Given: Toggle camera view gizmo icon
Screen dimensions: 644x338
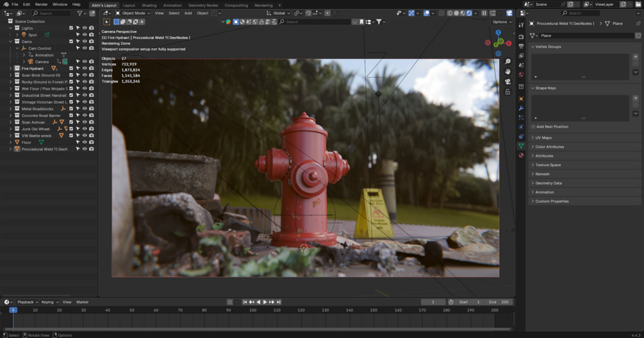Looking at the screenshot, I should tap(508, 82).
